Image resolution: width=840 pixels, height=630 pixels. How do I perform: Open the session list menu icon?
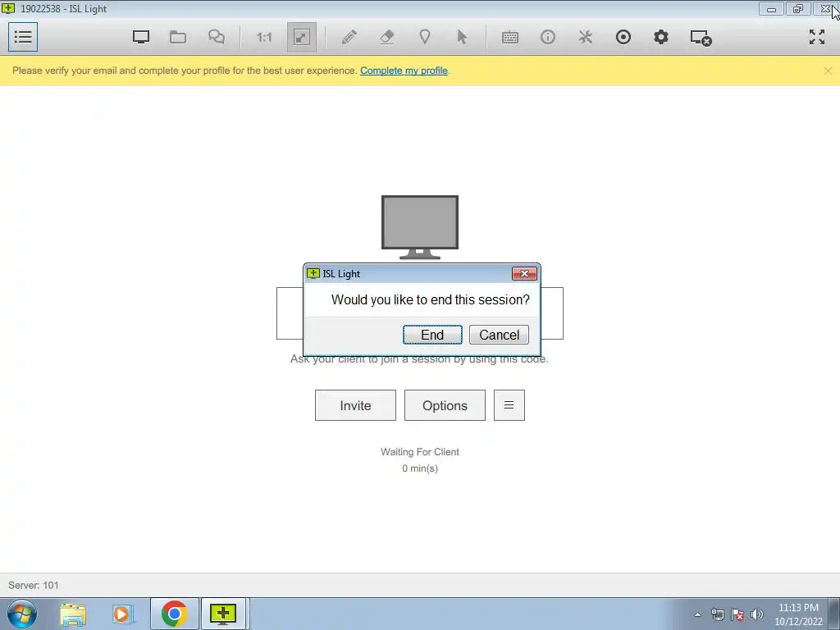23,37
